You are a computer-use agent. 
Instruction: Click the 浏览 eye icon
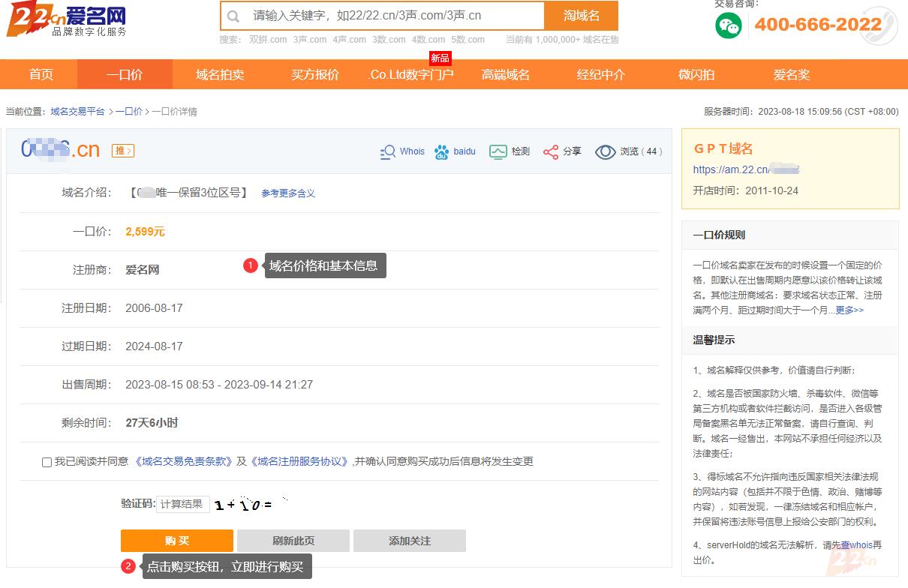(x=605, y=151)
